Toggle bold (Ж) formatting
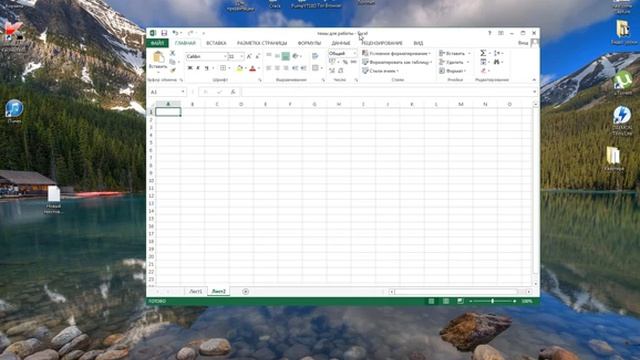This screenshot has width=640, height=360. coord(190,68)
